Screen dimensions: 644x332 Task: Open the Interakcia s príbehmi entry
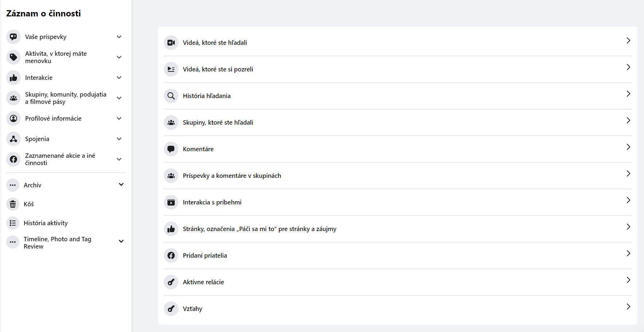(x=398, y=202)
